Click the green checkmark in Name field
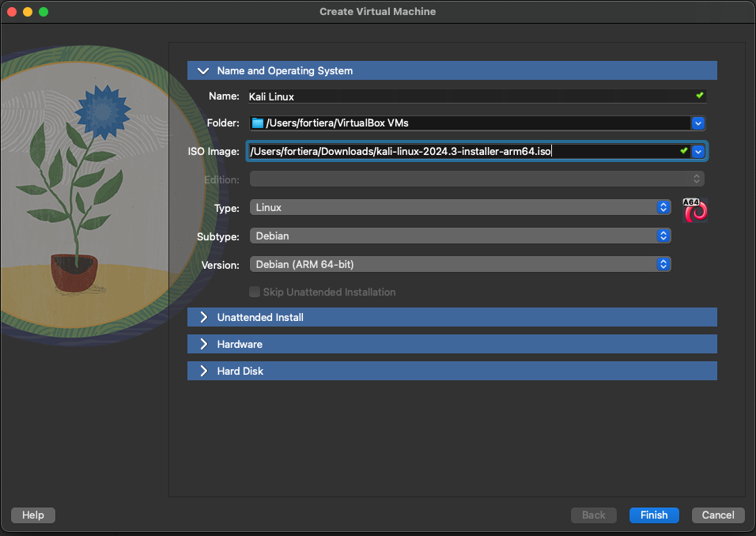Viewport: 756px width, 536px height. pyautogui.click(x=699, y=96)
